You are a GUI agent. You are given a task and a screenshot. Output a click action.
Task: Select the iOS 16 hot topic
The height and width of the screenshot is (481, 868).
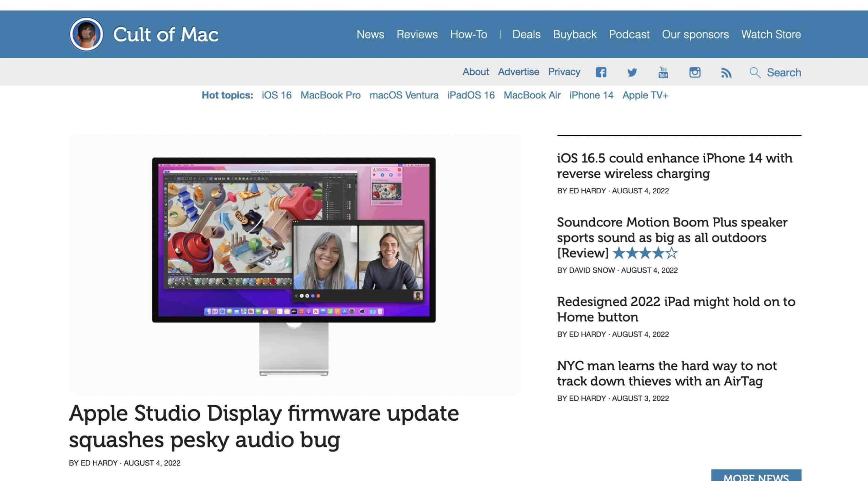tap(277, 95)
